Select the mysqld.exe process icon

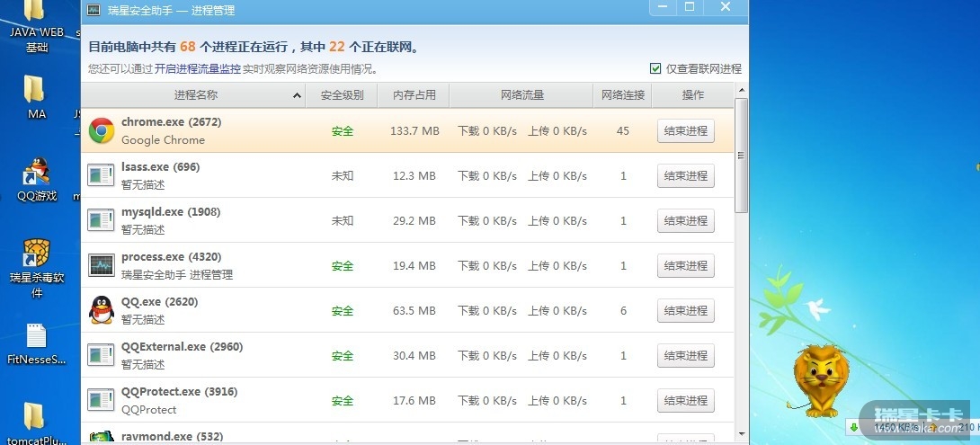point(101,221)
